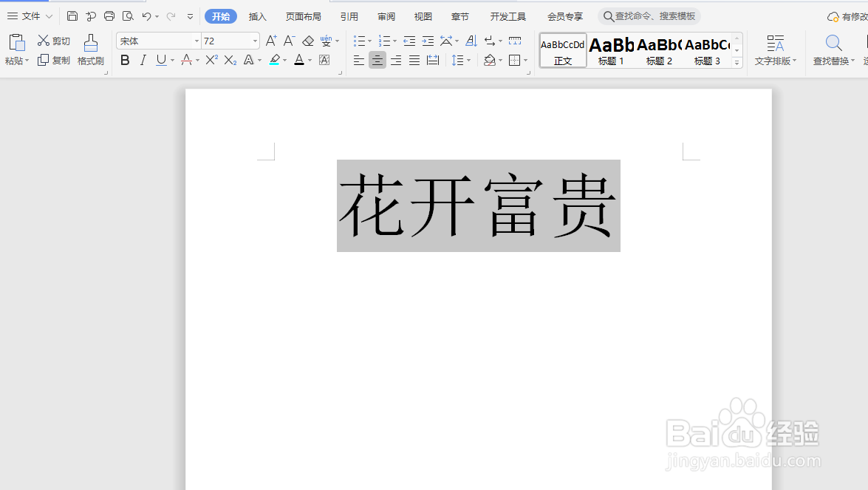This screenshot has width=868, height=490.
Task: Cut selection with 剪切
Action: pyautogui.click(x=54, y=41)
